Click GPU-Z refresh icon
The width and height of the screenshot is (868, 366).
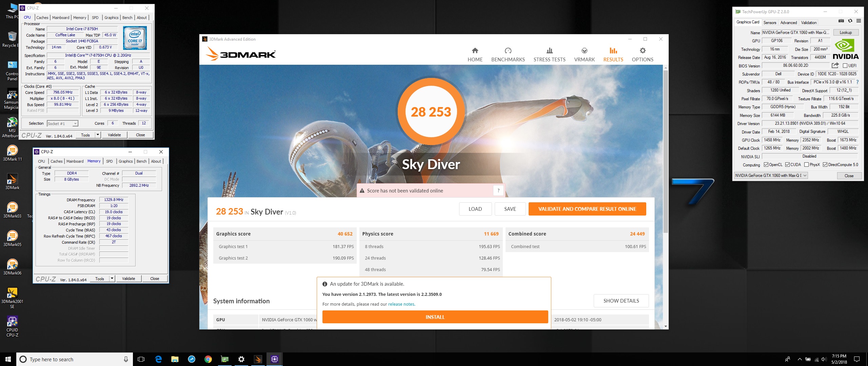coord(850,21)
